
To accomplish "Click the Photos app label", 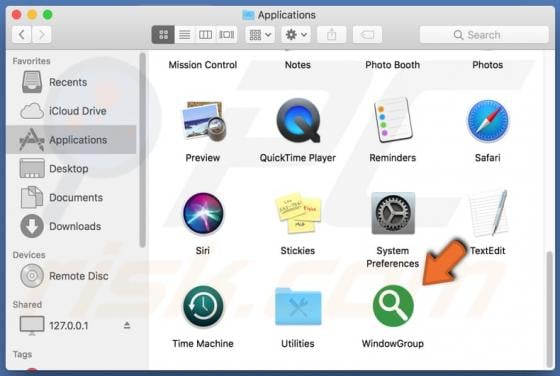I will tap(488, 65).
